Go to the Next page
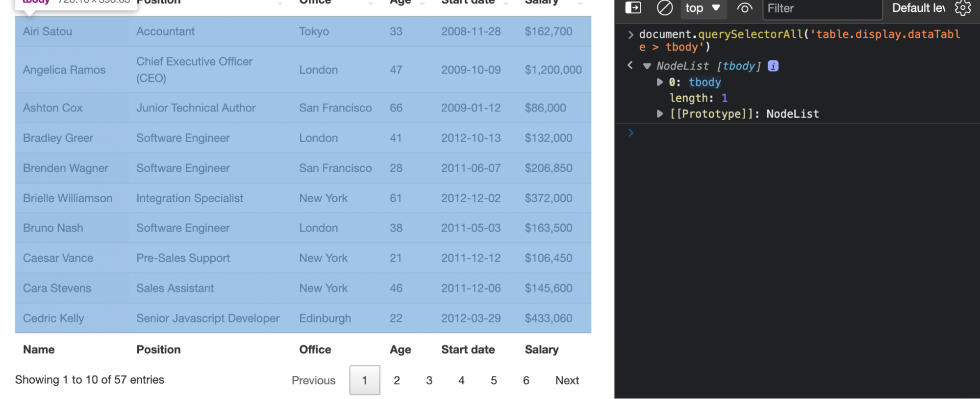Viewport: 980px width, 399px height. click(567, 380)
